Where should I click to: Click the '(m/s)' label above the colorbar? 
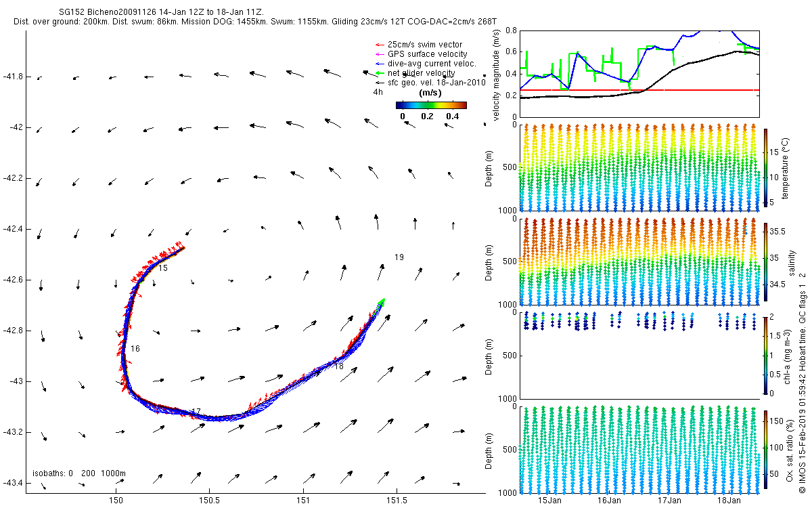(x=431, y=92)
